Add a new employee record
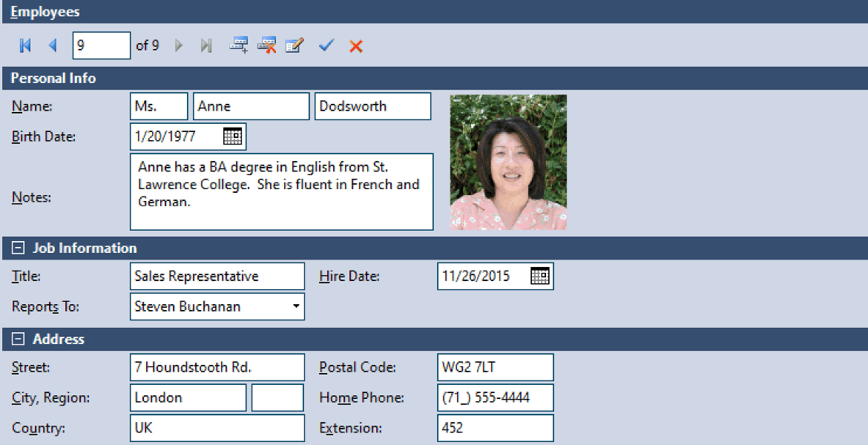Image resolution: width=868 pixels, height=445 pixels. pos(239,45)
